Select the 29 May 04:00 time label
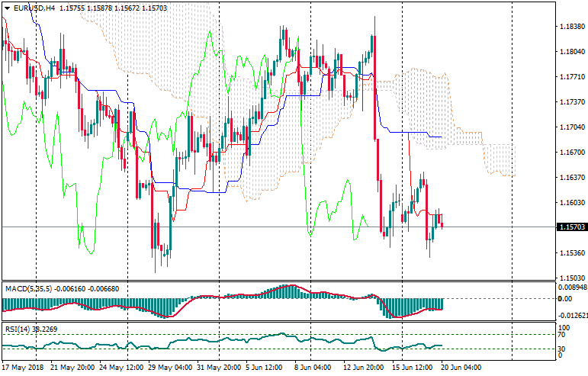 pyautogui.click(x=170, y=368)
